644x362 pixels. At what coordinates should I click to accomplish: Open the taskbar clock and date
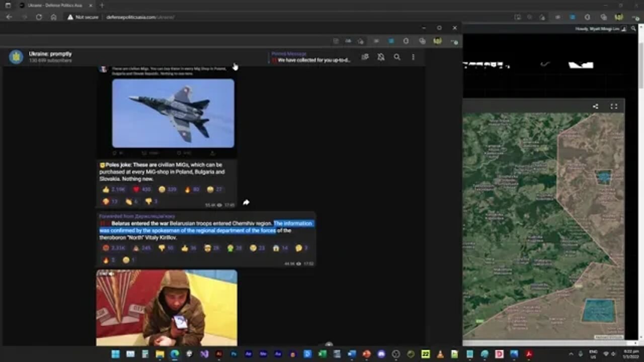pyautogui.click(x=631, y=354)
